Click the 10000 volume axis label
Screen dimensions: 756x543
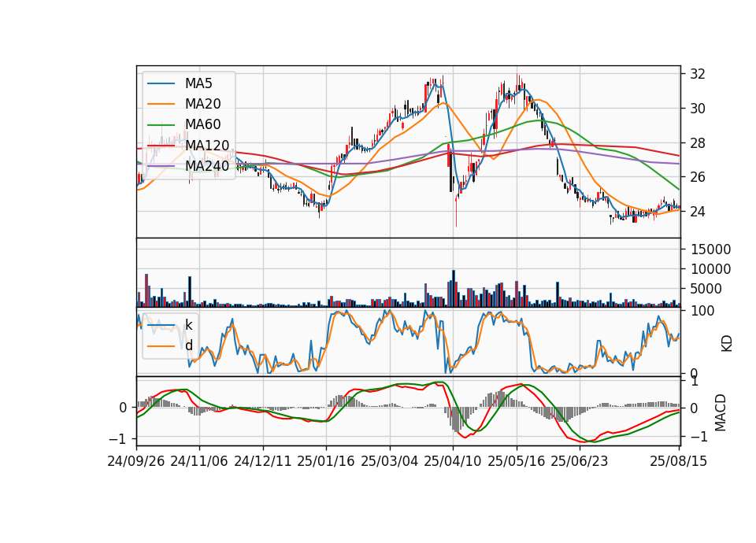pos(711,269)
